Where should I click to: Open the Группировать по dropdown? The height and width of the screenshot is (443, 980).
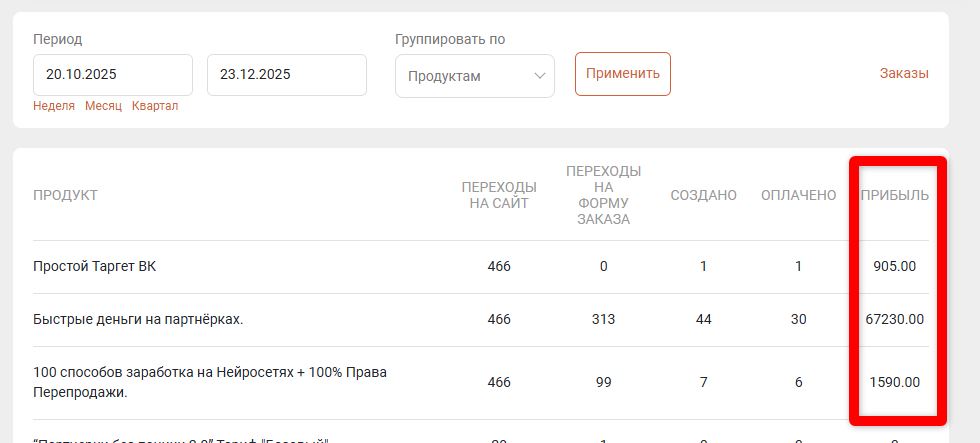(474, 76)
